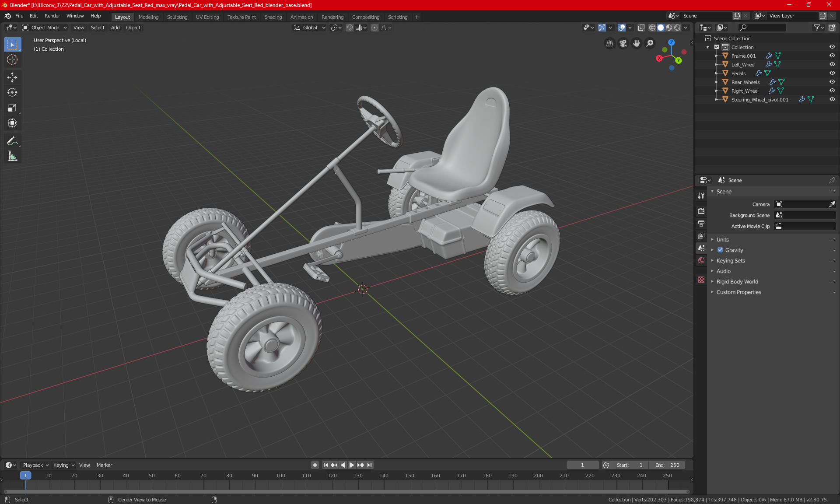
Task: Click the Measure tool icon
Action: 12,156
